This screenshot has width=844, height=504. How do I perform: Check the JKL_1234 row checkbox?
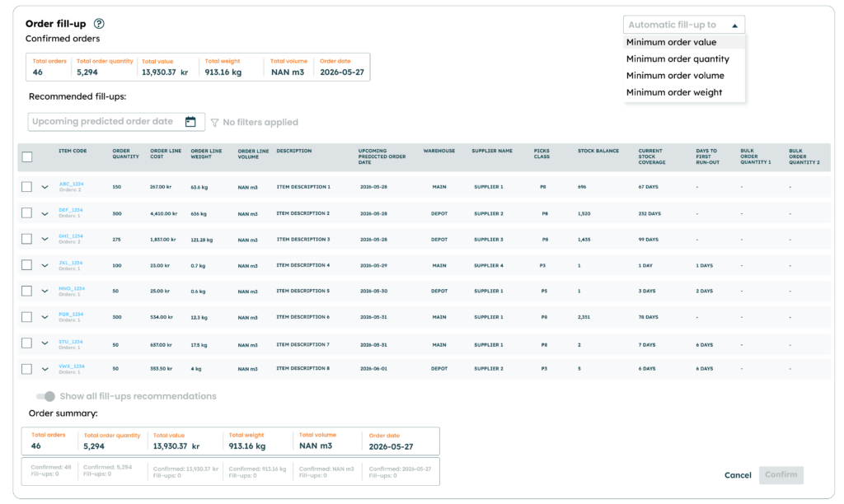pyautogui.click(x=27, y=264)
